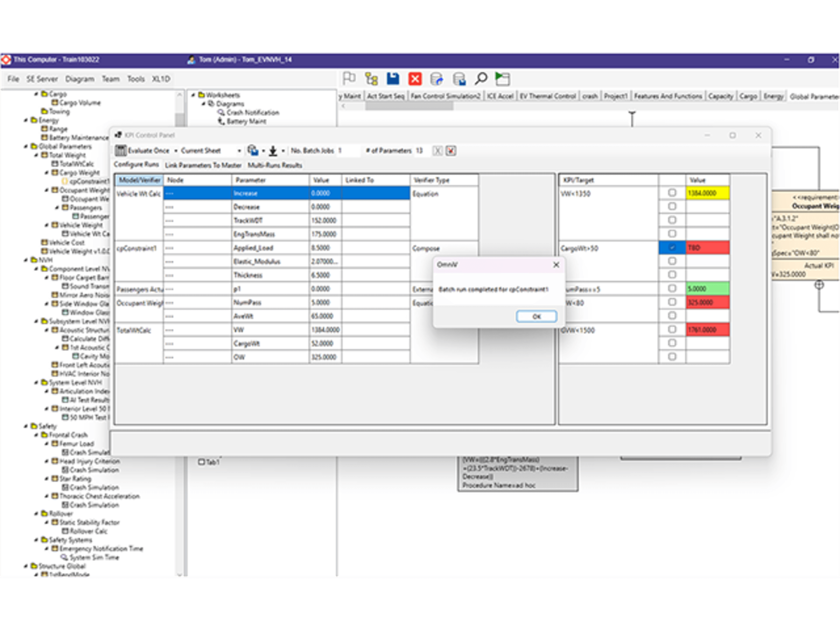Click the No. Batch Jobs input field
Image resolution: width=840 pixels, height=630 pixels.
coord(348,151)
